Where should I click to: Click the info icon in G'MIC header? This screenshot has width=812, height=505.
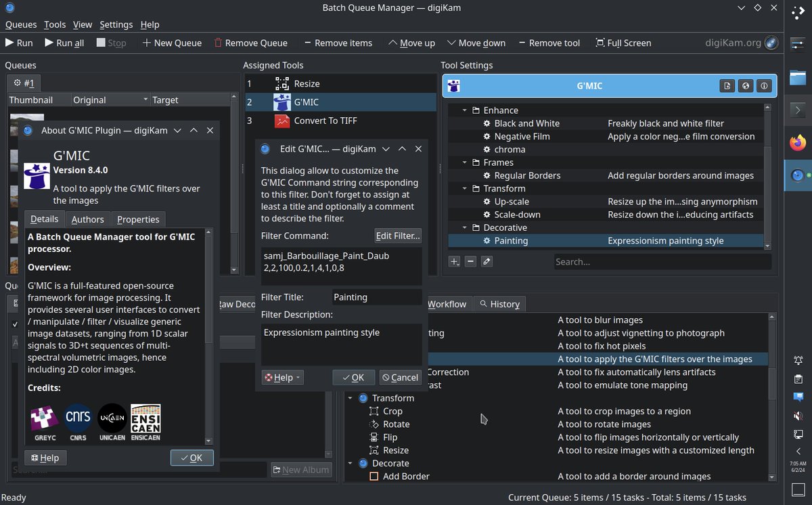point(764,86)
